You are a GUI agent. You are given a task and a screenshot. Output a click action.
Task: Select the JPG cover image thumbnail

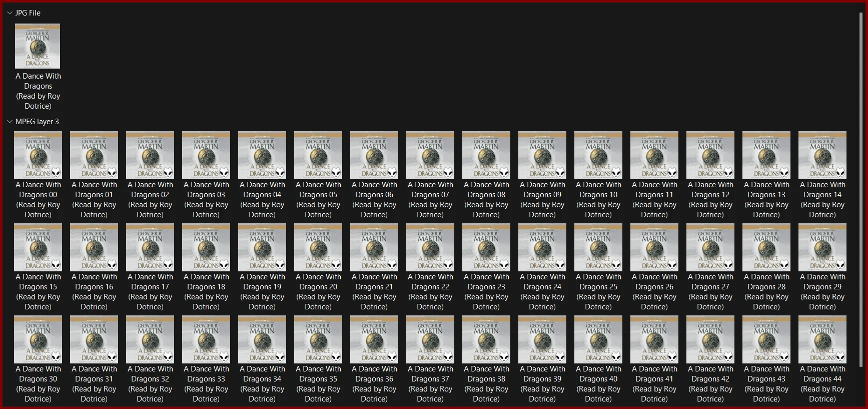[x=38, y=46]
